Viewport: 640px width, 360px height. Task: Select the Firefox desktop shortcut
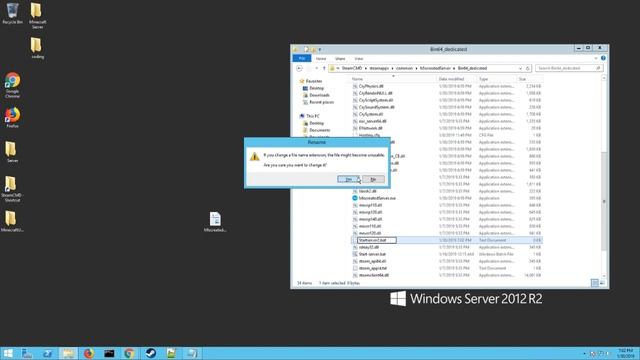click(x=12, y=118)
